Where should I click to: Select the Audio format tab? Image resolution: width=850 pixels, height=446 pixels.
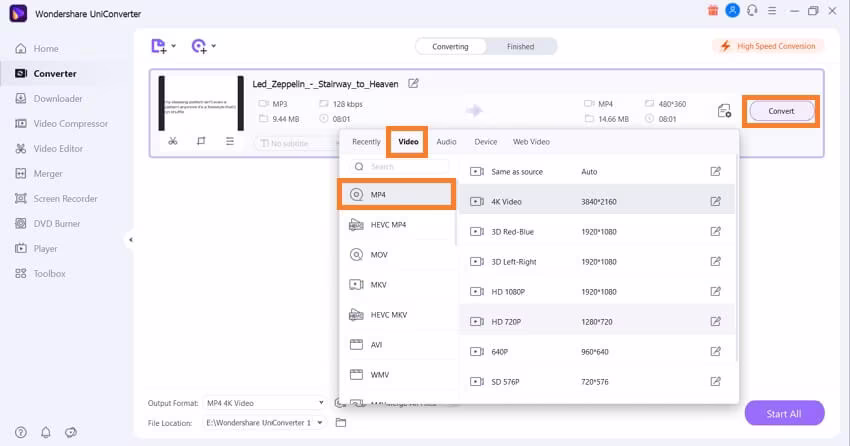(x=446, y=141)
